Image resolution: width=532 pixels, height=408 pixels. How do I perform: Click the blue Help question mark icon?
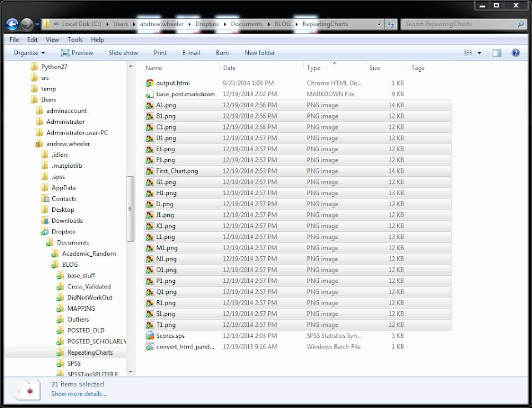pos(516,53)
